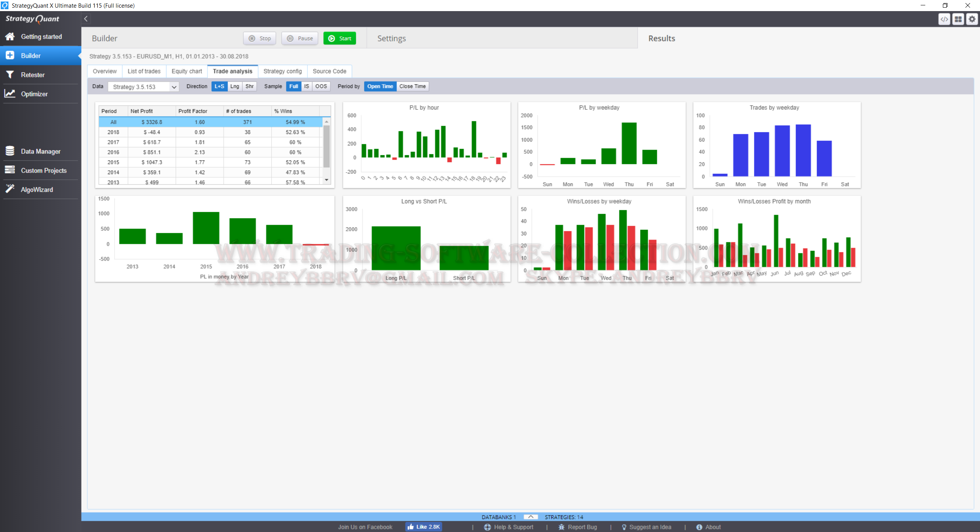Select the OOS sample toggle
The image size is (980, 532).
click(x=321, y=86)
